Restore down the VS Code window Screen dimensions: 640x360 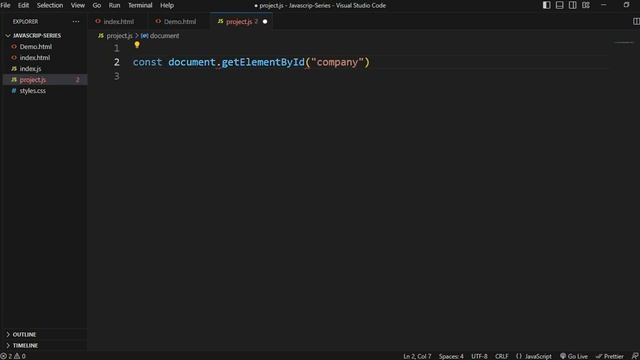[626, 5]
